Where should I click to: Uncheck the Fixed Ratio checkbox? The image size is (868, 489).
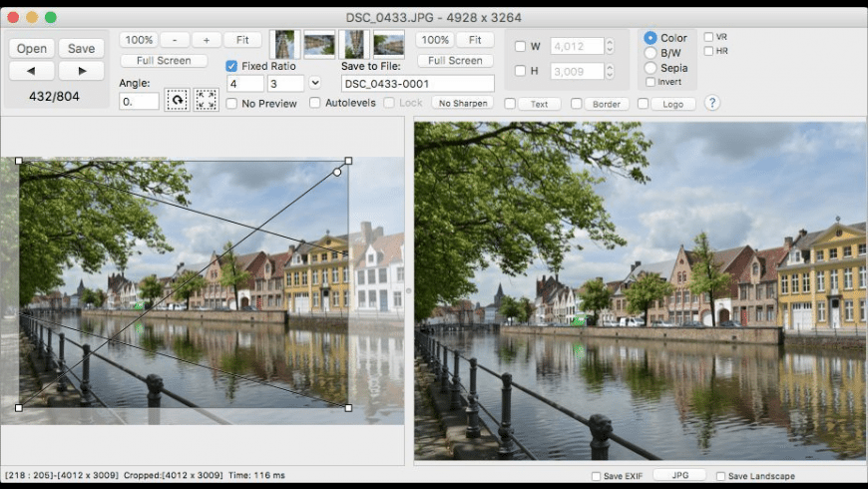(232, 66)
